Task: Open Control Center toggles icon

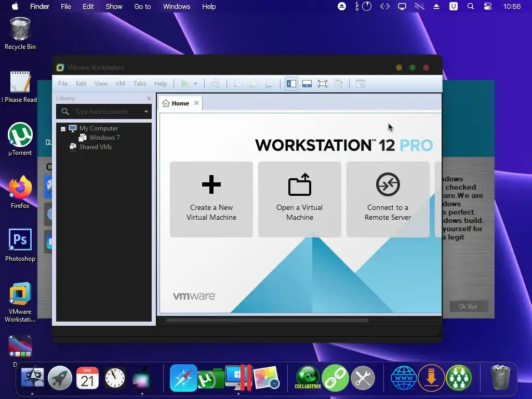Action: coord(487,6)
